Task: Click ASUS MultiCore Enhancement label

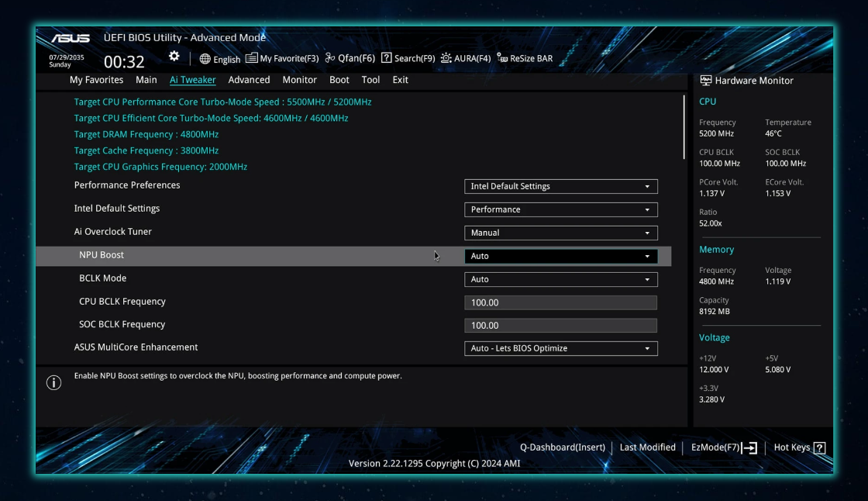Action: 136,347
